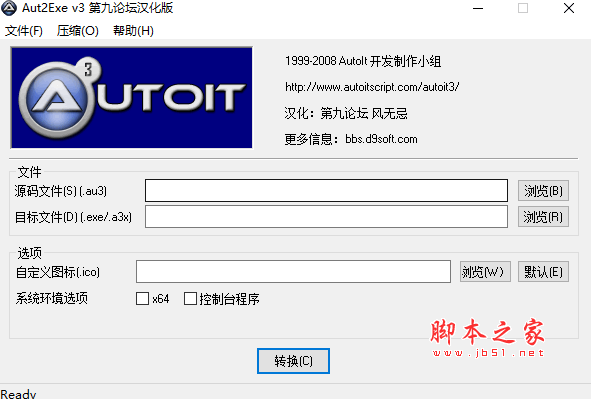Open the 帮助(H) menu
This screenshot has width=591, height=399.
(x=133, y=31)
